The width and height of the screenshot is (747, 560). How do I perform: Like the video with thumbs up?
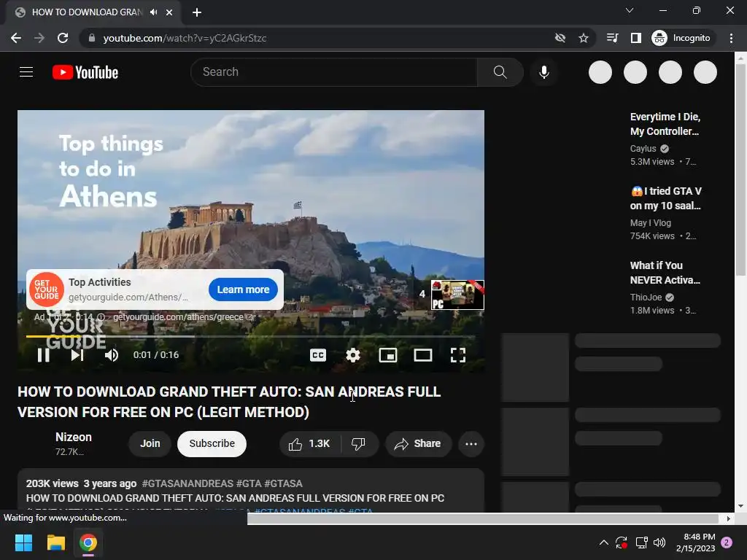[x=310, y=444]
